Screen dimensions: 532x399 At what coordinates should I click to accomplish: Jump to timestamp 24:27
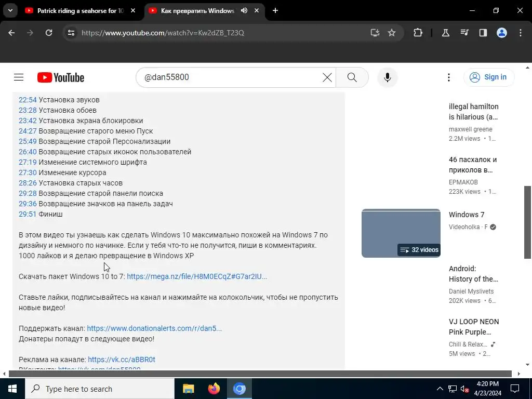click(x=28, y=131)
